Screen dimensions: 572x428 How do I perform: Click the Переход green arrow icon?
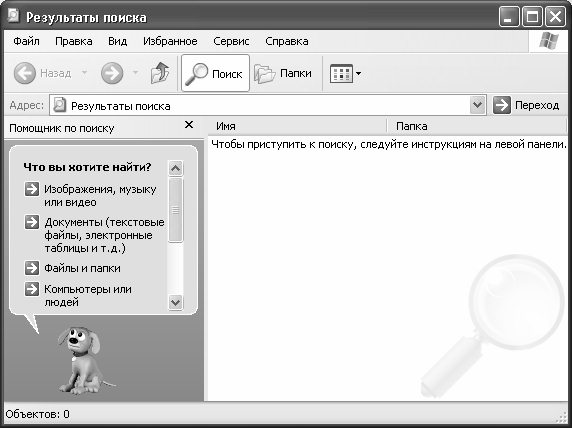502,105
